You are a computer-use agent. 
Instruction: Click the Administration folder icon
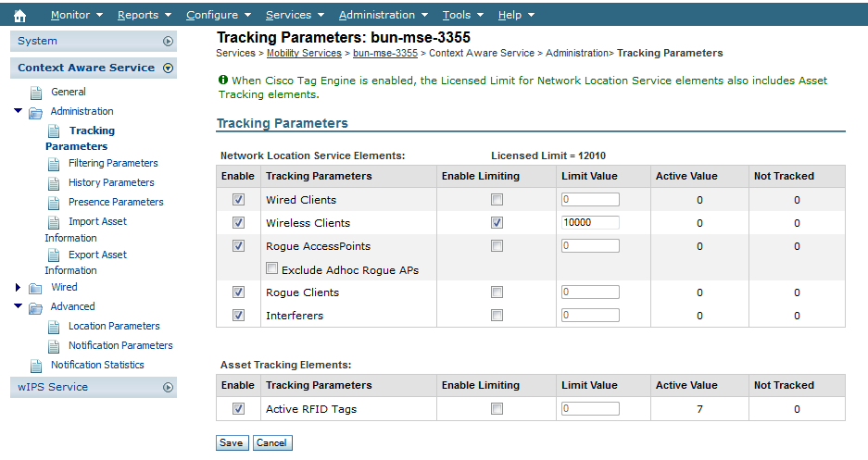(x=36, y=112)
